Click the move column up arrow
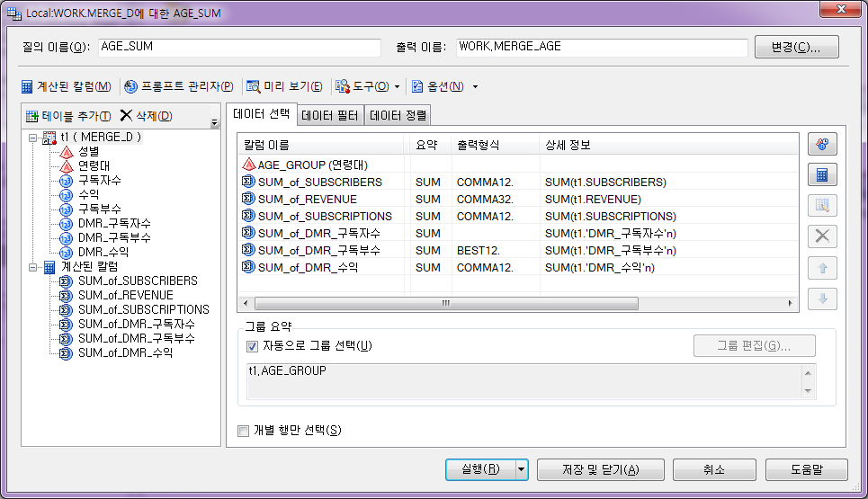 pos(822,268)
